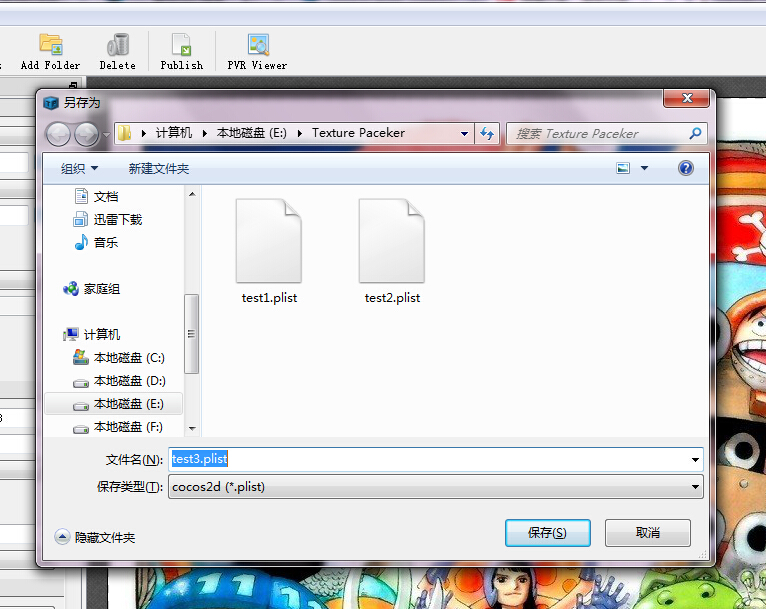766x609 pixels.
Task: Close the 另存为 dialog
Action: tap(687, 98)
